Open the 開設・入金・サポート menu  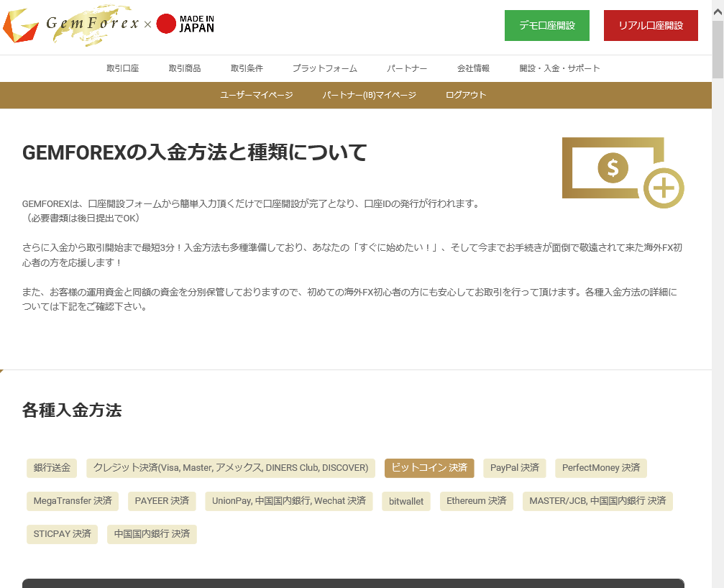[x=559, y=68]
